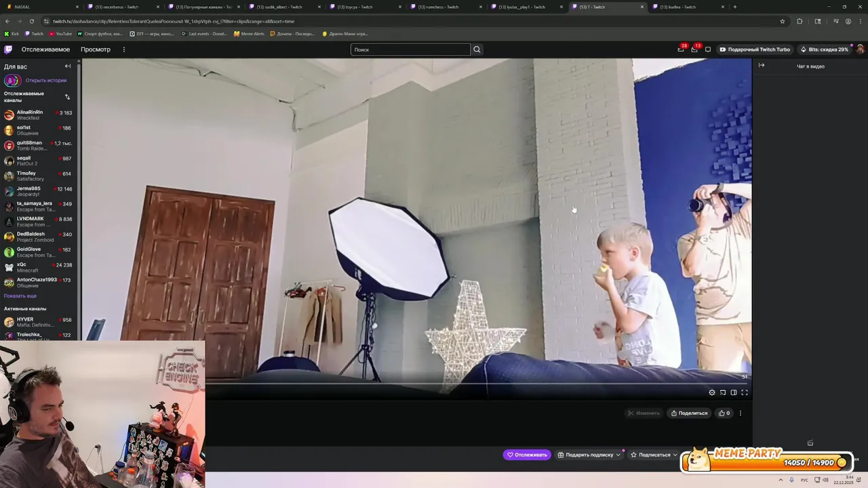
Task: Open the browser extensions icon
Action: pyautogui.click(x=800, y=21)
